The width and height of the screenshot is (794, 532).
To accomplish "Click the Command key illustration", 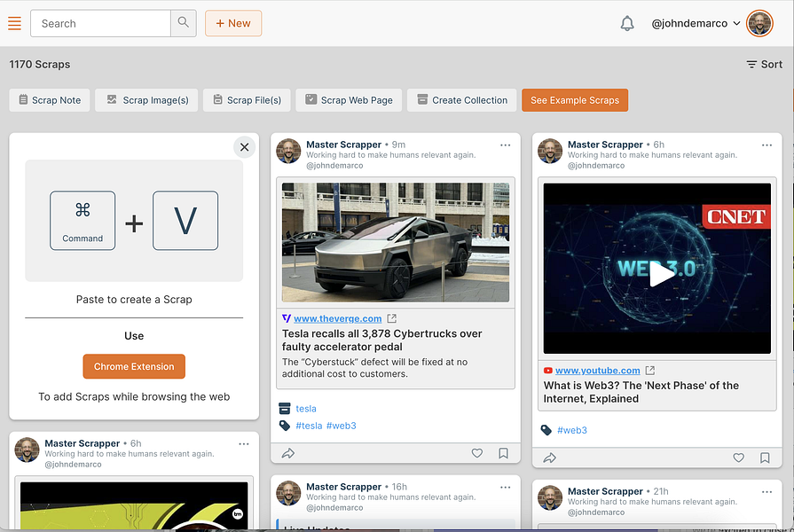I will [x=83, y=221].
